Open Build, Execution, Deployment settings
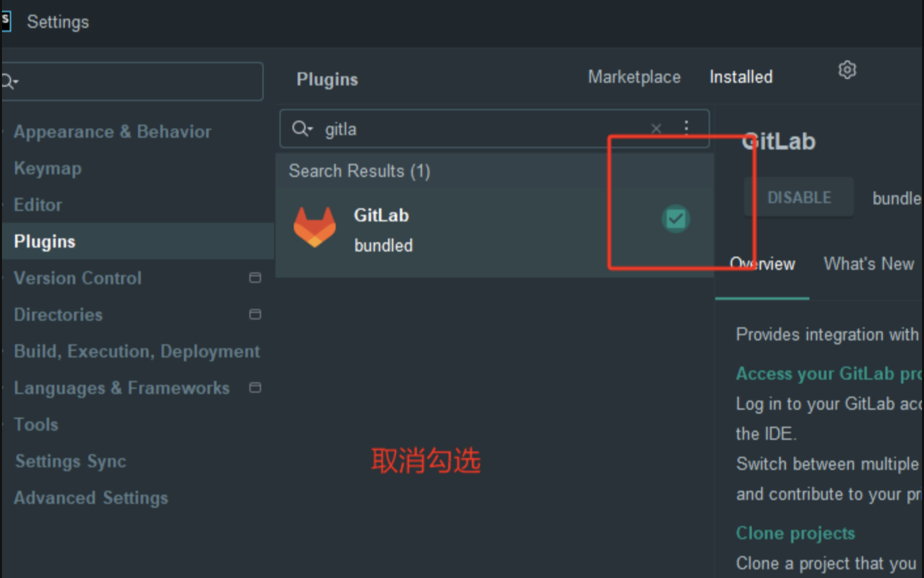 (x=137, y=352)
